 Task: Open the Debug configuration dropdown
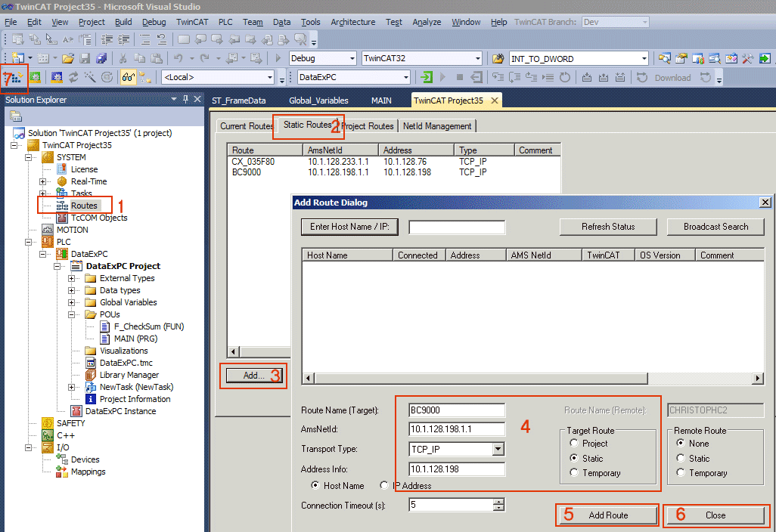click(352, 58)
